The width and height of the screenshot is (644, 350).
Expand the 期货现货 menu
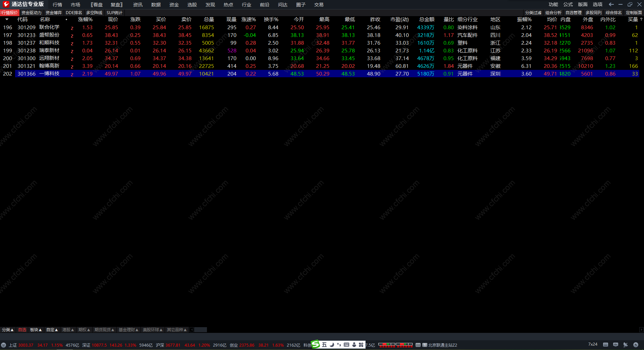(x=104, y=330)
